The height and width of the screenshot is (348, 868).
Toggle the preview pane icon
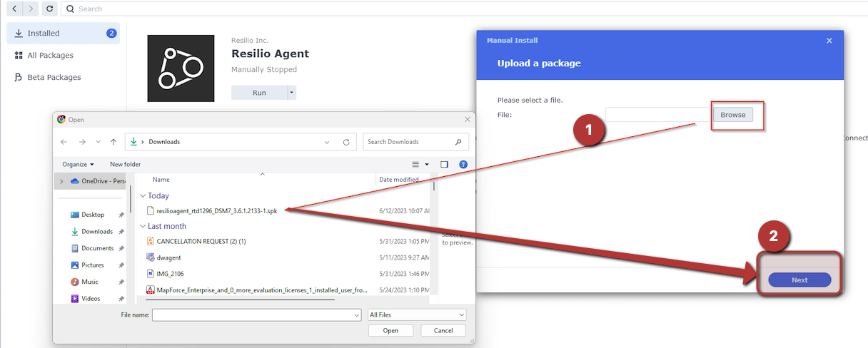(x=444, y=164)
